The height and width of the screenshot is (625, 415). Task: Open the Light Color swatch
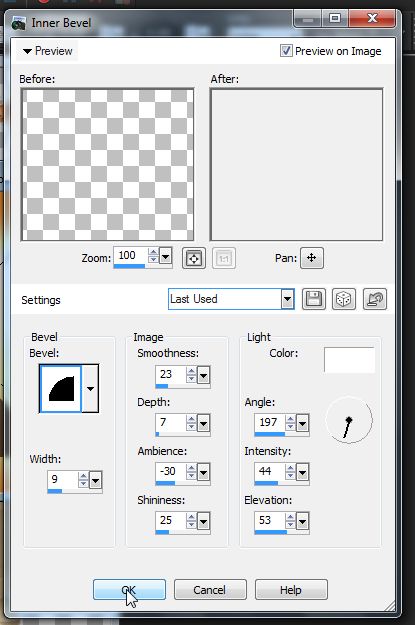(349, 360)
